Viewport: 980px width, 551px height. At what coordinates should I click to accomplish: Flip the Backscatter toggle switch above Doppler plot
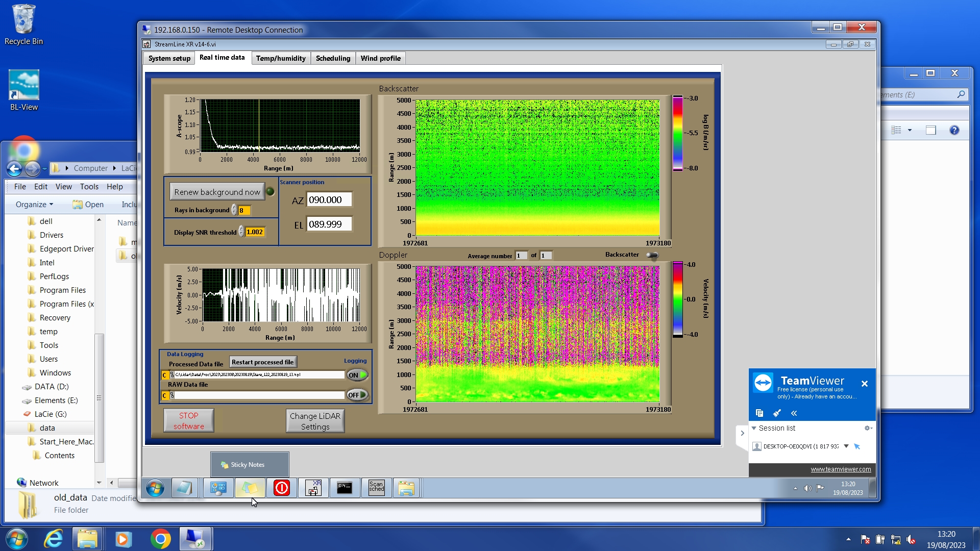pyautogui.click(x=652, y=255)
